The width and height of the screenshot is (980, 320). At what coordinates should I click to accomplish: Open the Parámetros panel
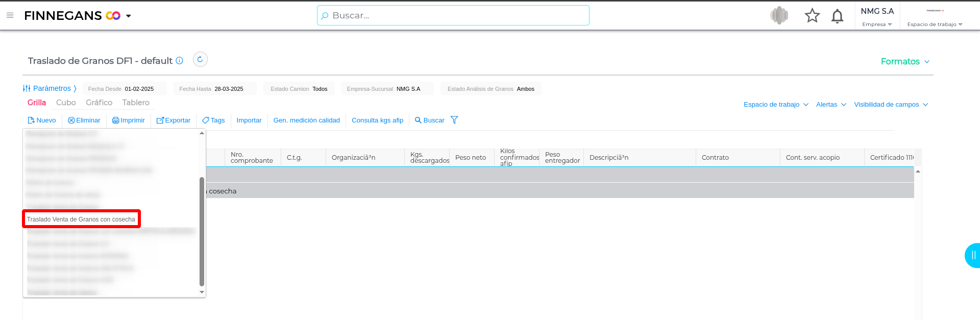coord(50,88)
